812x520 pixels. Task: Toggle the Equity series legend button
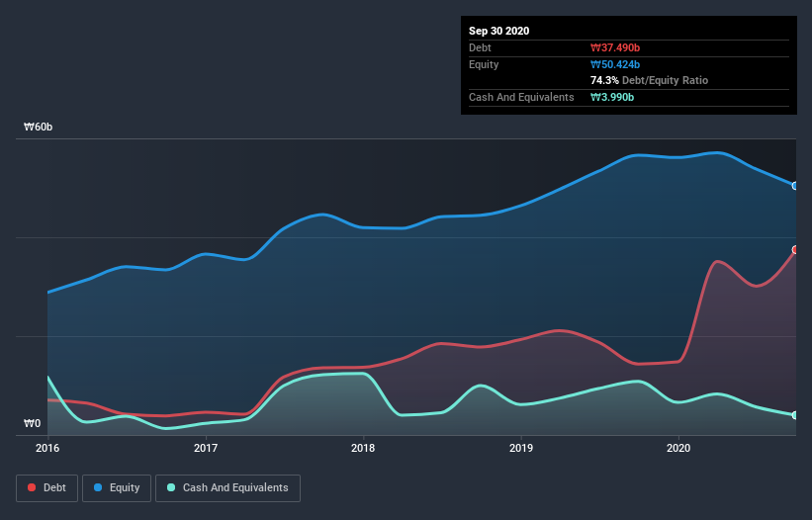pos(117,488)
